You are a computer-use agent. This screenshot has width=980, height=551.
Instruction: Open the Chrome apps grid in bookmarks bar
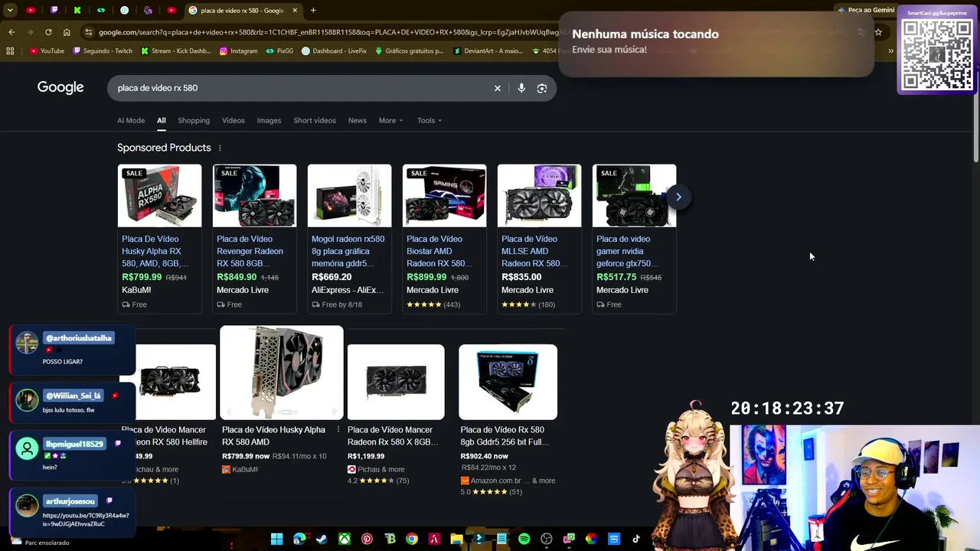click(10, 51)
